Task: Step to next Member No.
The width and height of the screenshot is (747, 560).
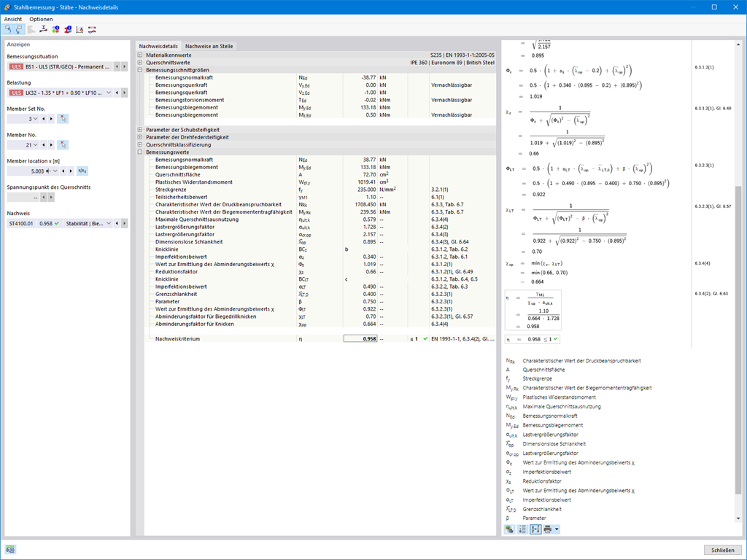Action: point(51,145)
